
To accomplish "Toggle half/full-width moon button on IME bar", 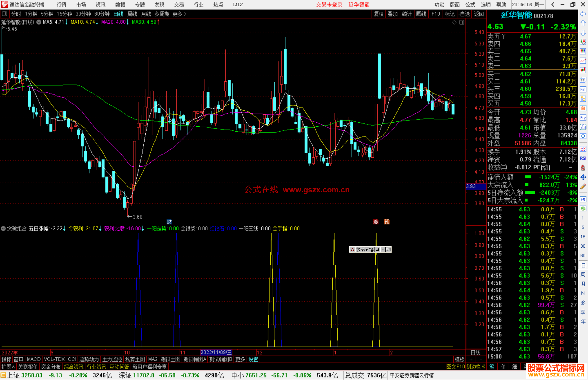I will click(378, 249).
